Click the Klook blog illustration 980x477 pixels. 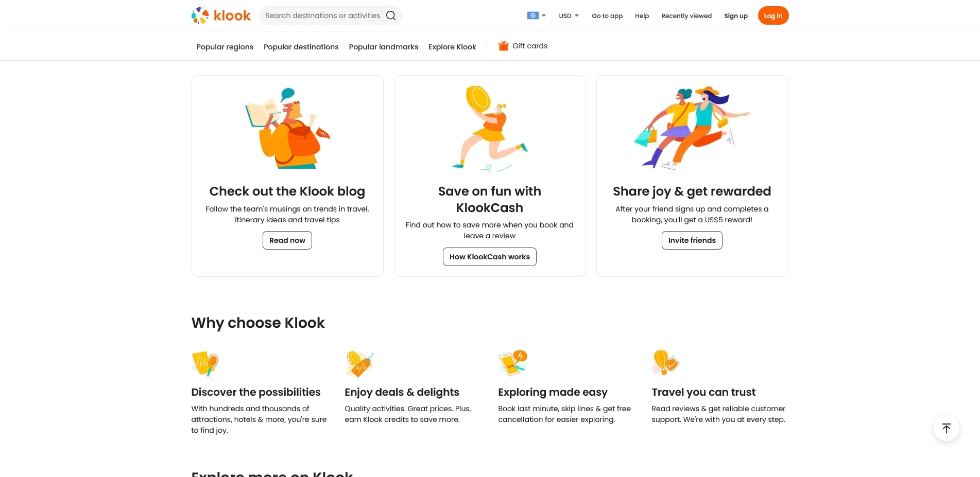click(x=287, y=129)
